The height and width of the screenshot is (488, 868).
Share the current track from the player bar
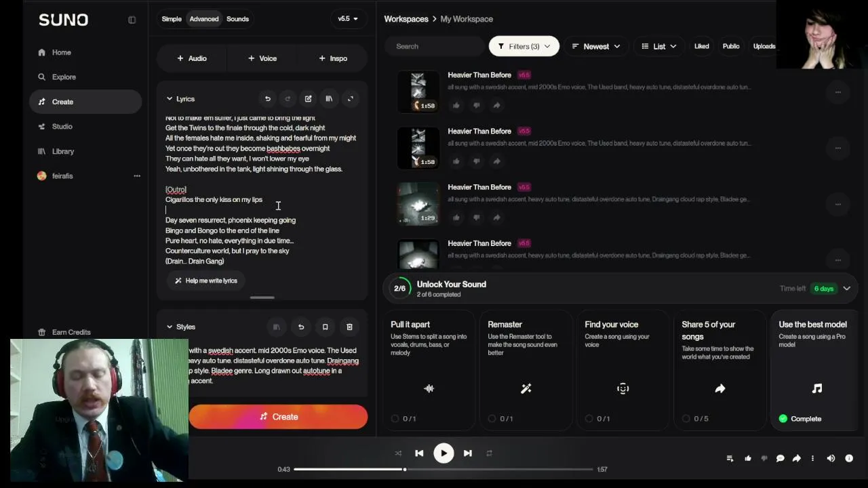coord(797,458)
